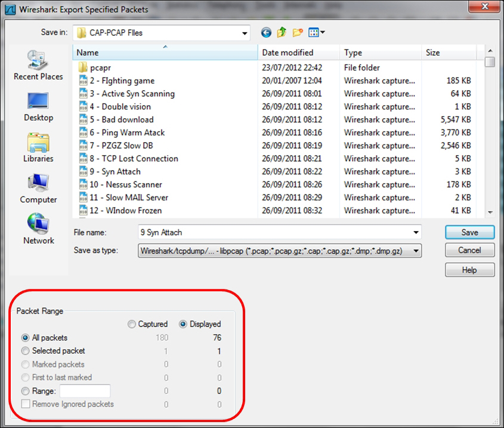Create a new folder
The image size is (504, 428).
click(x=298, y=32)
